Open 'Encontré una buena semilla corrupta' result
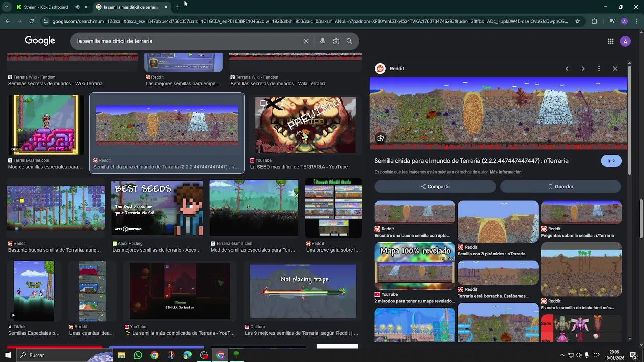644x362 pixels. [x=415, y=212]
